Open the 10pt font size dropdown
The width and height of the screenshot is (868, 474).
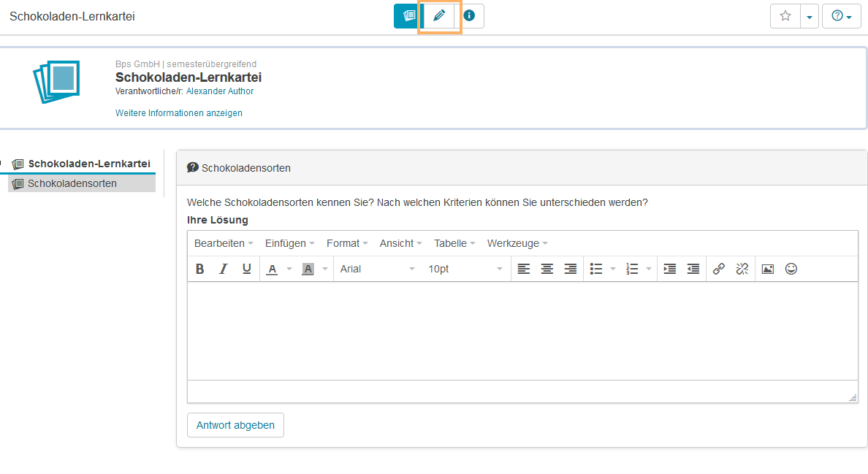(x=465, y=269)
